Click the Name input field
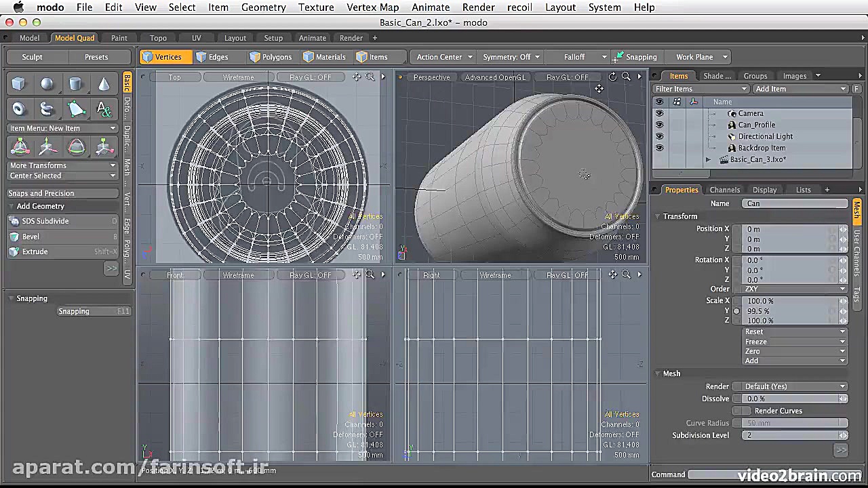The width and height of the screenshot is (868, 488). click(794, 203)
